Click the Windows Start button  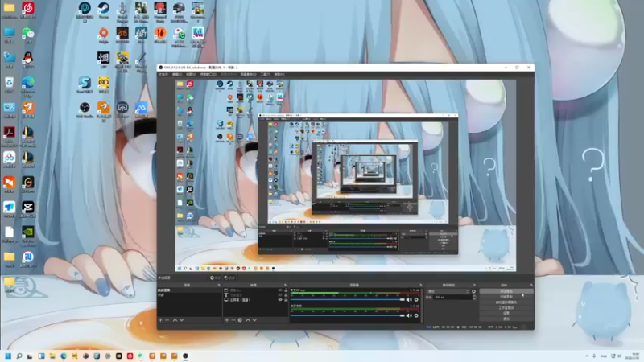coord(8,356)
